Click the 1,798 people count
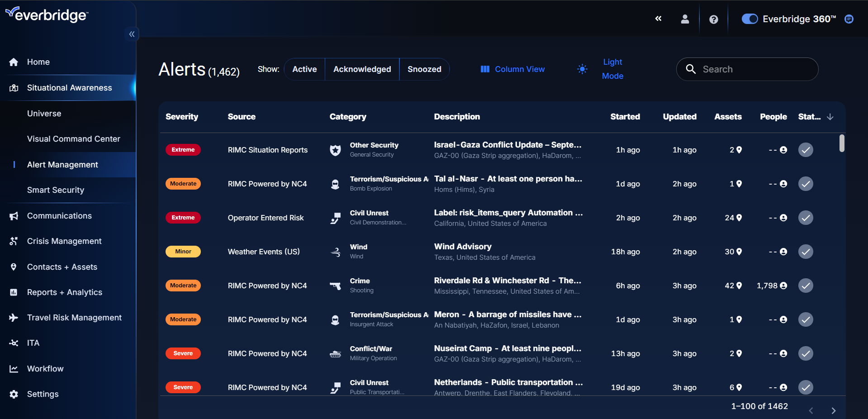This screenshot has width=868, height=419. click(x=767, y=286)
